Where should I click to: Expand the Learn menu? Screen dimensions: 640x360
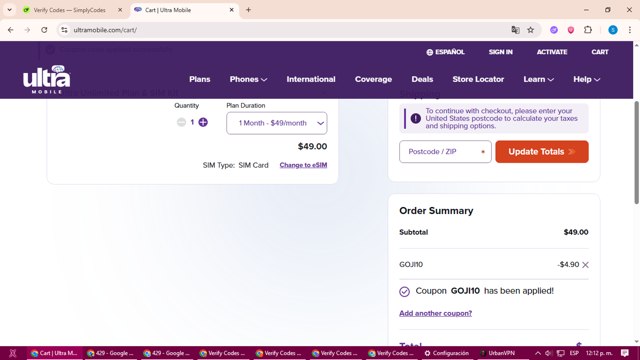538,79
